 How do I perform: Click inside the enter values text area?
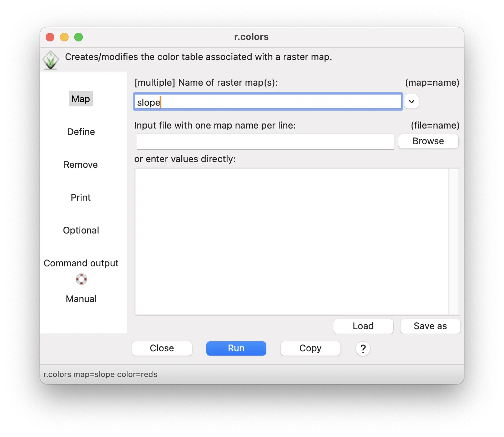tap(291, 241)
